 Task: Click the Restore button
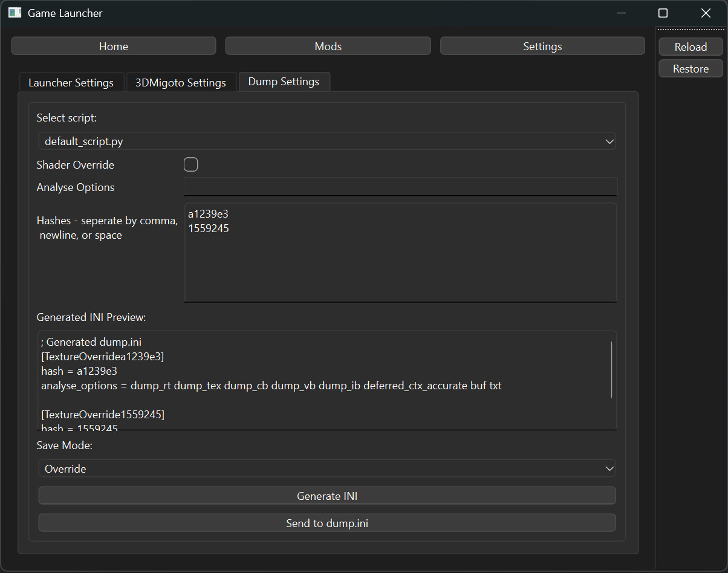pos(690,68)
